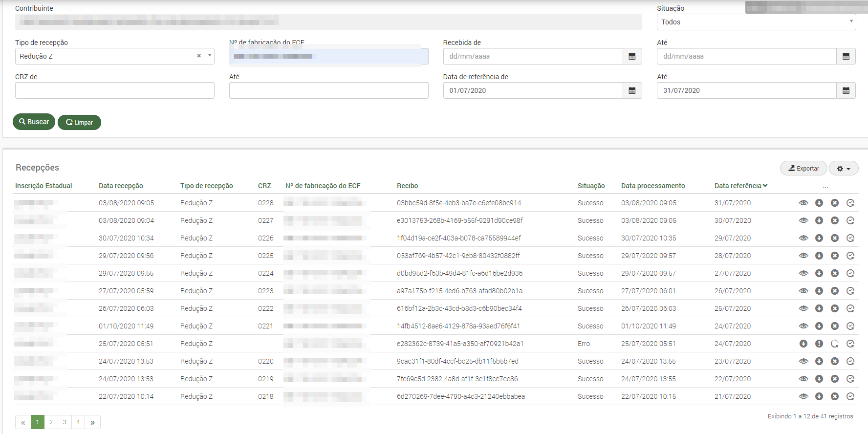View details of CRZ 0223 with the eye icon
The width and height of the screenshot is (868, 434).
point(803,291)
